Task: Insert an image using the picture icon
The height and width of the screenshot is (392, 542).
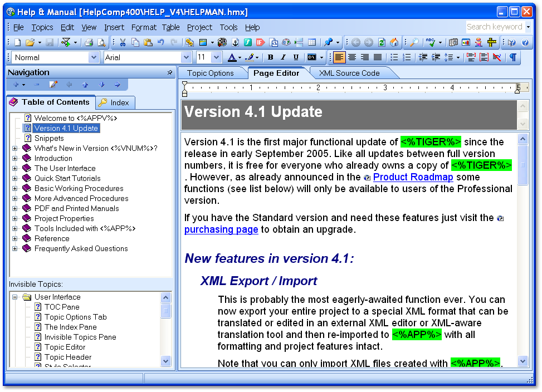Action: [203, 42]
